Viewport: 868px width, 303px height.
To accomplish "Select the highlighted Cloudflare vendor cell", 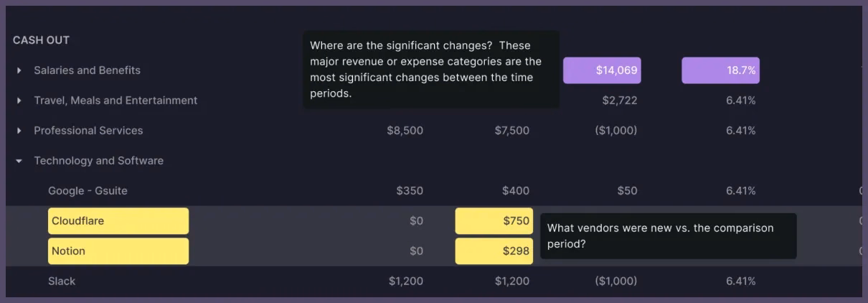I will pos(118,221).
